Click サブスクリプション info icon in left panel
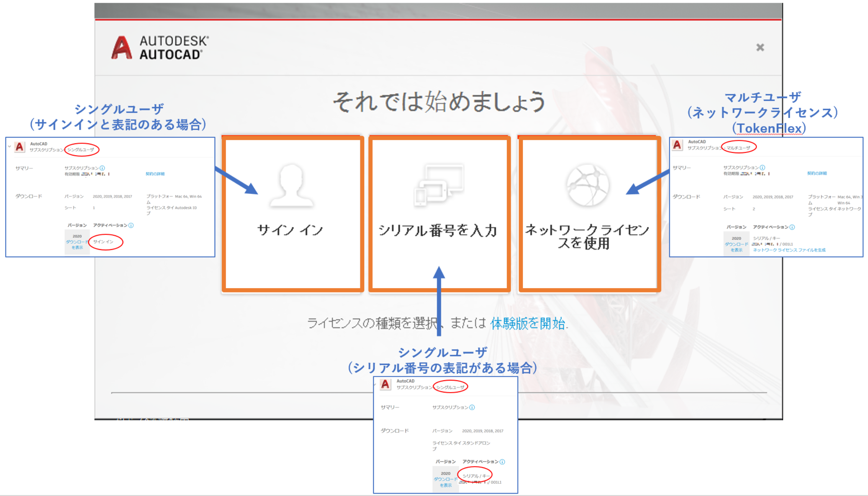 [x=102, y=168]
